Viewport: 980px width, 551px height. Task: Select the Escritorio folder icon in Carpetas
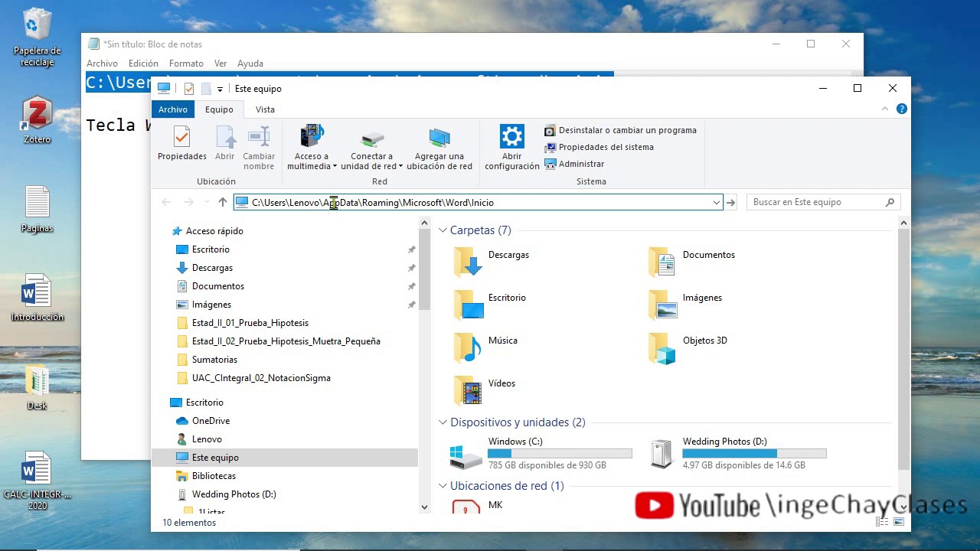[468, 305]
